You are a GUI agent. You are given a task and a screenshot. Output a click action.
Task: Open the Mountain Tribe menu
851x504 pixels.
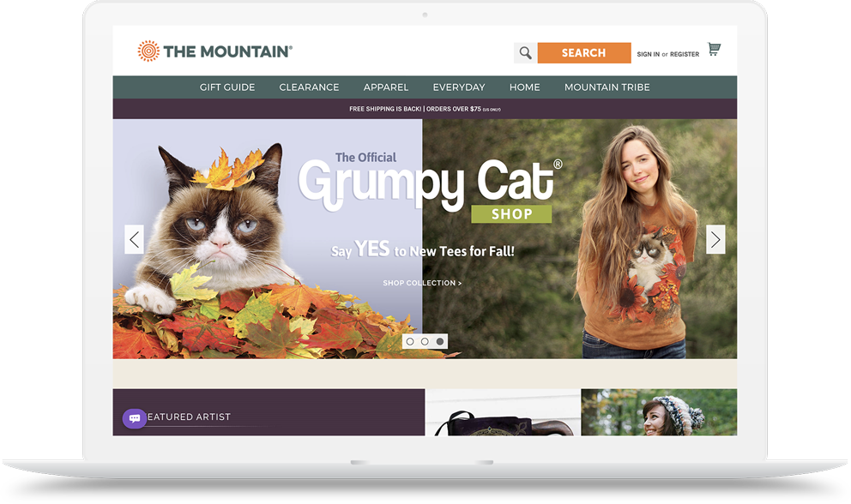pos(607,87)
